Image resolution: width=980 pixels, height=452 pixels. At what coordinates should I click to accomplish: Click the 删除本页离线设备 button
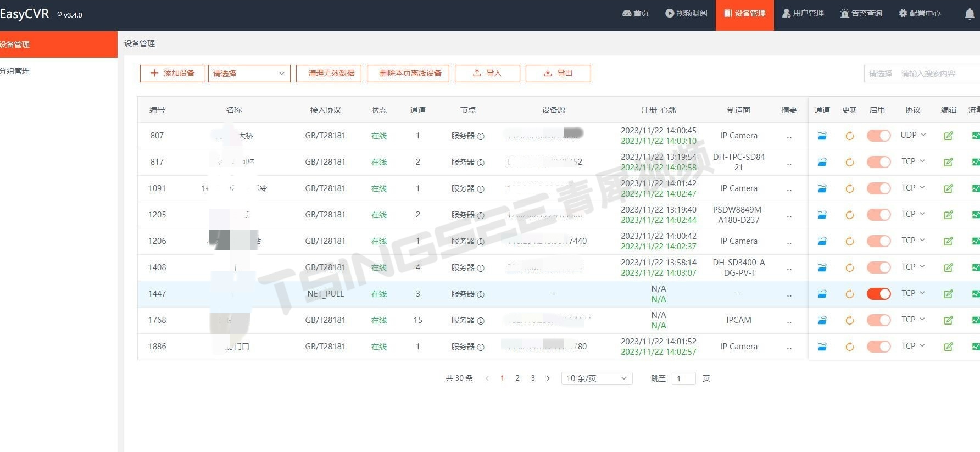coord(408,74)
